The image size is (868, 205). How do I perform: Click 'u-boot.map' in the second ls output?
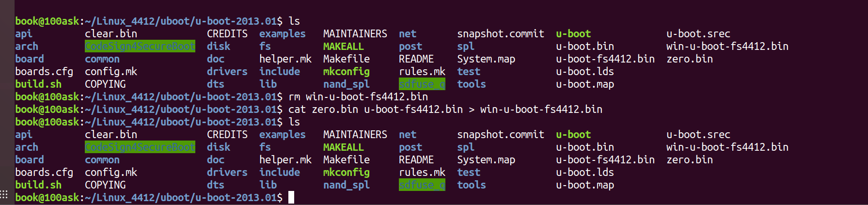(585, 185)
